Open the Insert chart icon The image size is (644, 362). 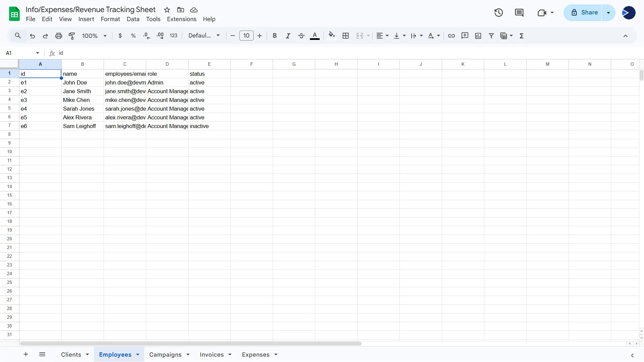478,36
